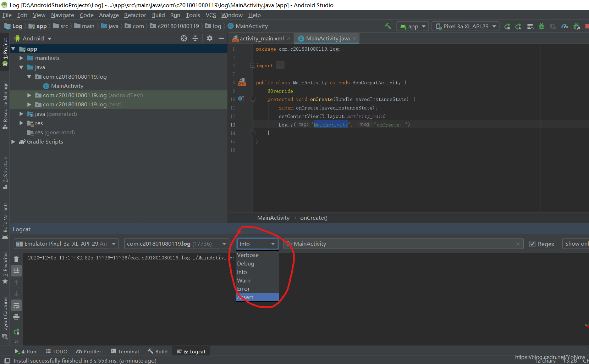Open the app run configuration dropdown
The image size is (589, 364).
coord(413,27)
